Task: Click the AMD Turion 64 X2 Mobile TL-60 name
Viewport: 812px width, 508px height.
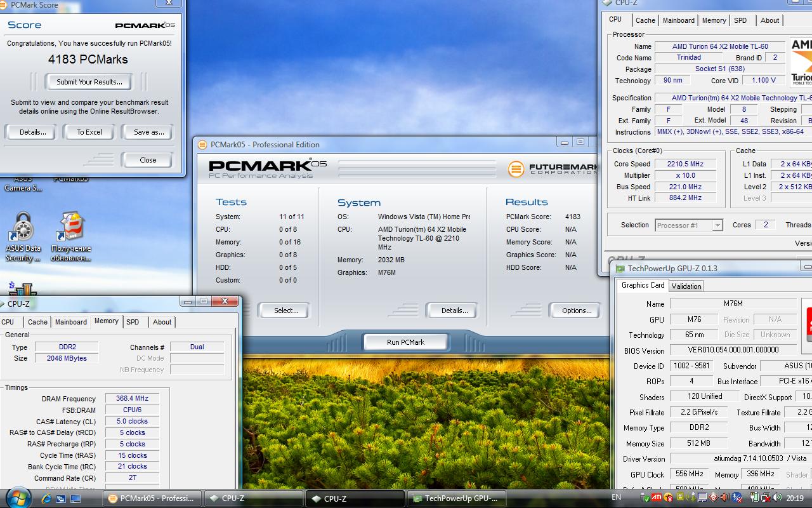Action: [x=720, y=46]
